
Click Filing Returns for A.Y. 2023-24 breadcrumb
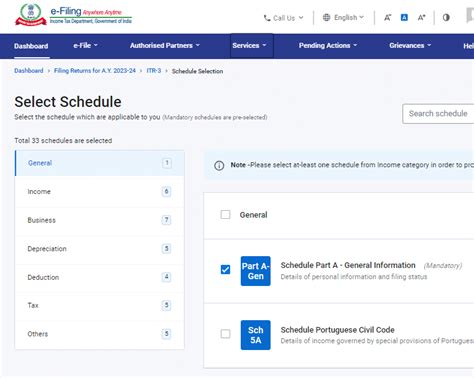[x=95, y=71]
